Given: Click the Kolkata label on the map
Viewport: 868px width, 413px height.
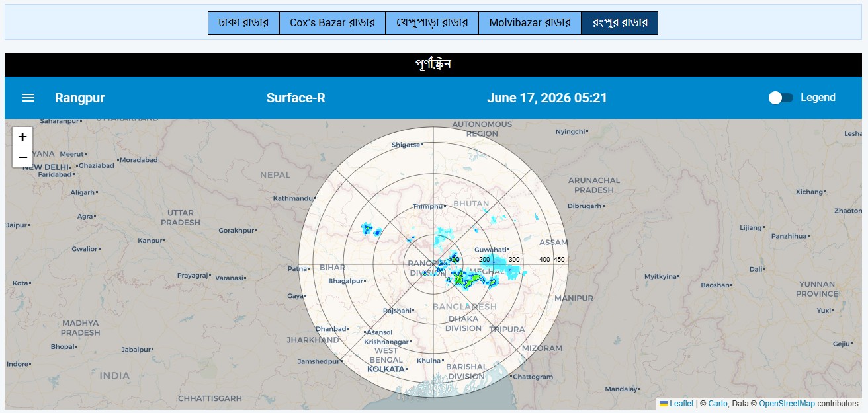Looking at the screenshot, I should 386,369.
